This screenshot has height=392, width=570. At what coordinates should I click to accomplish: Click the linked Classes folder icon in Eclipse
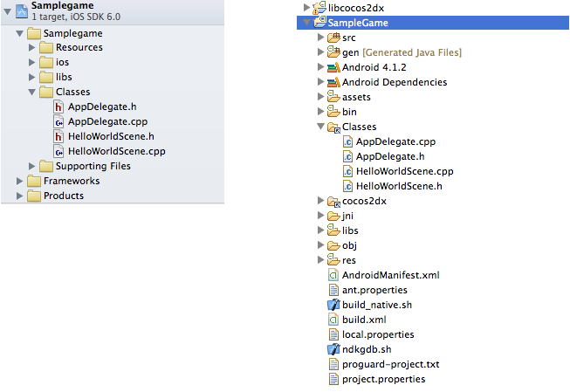[333, 127]
